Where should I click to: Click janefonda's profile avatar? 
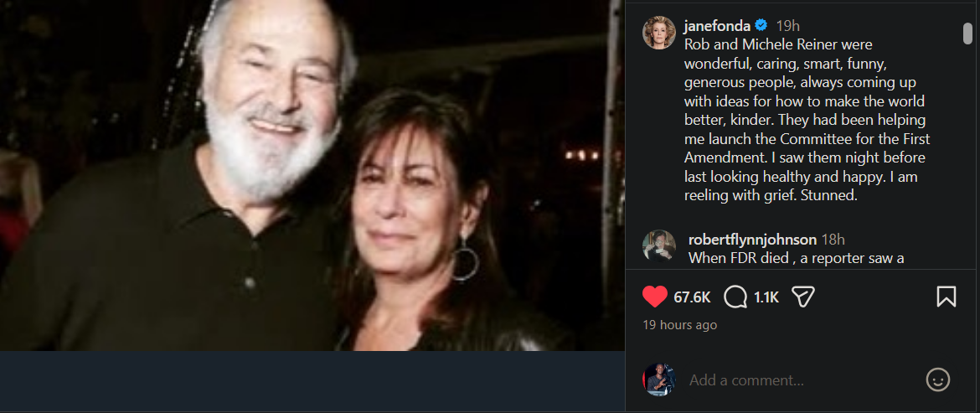658,33
